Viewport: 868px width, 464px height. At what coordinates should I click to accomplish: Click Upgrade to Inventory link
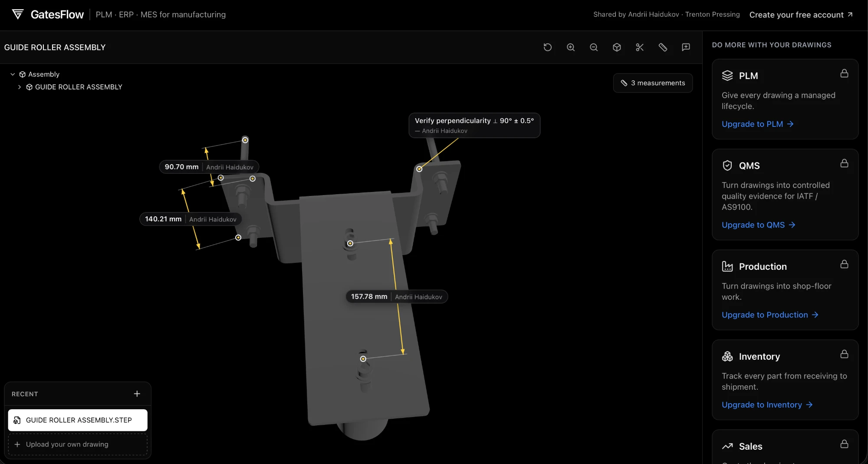click(x=767, y=404)
